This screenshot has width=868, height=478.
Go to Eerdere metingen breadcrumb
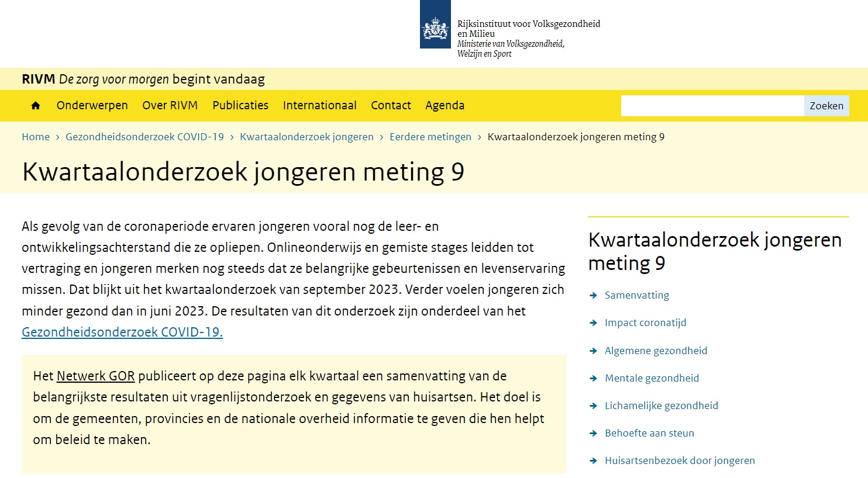coord(430,137)
